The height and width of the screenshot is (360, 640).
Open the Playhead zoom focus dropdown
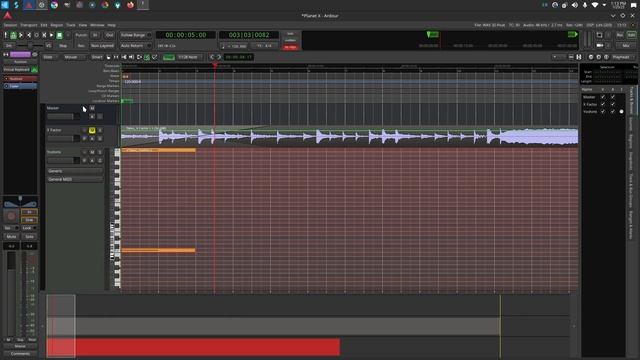pos(623,57)
